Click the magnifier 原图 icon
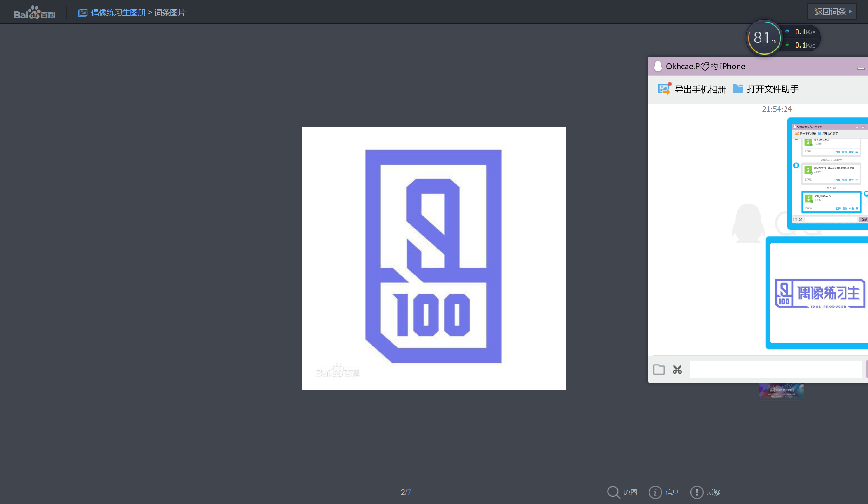868x504 pixels. (614, 492)
